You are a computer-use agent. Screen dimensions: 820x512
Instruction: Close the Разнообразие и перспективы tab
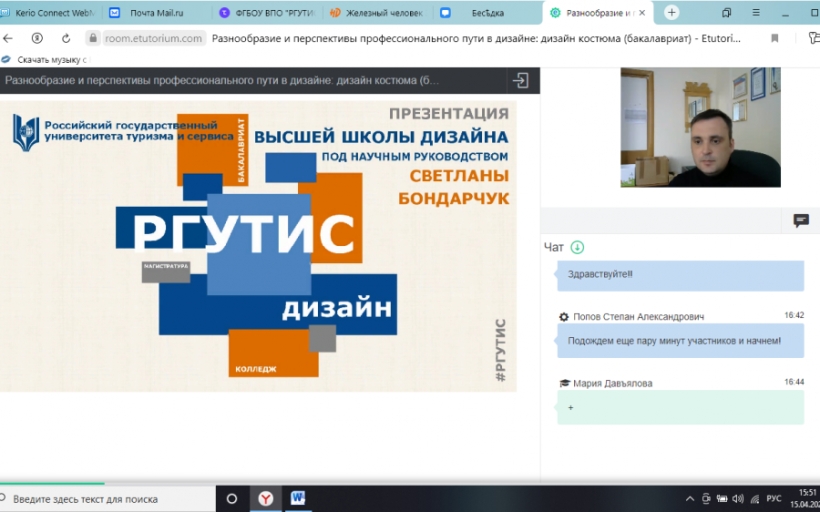click(643, 13)
